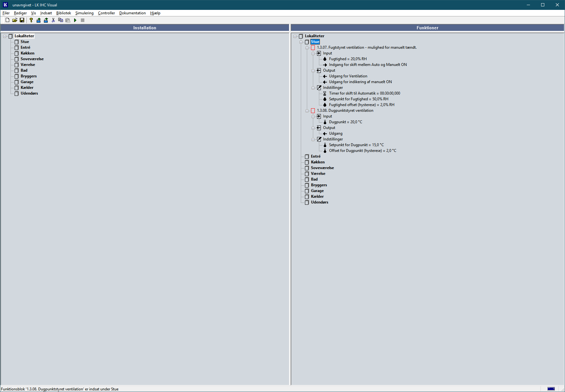Select Setpunkt for Fugtighed = 50,0% RH

pos(358,99)
